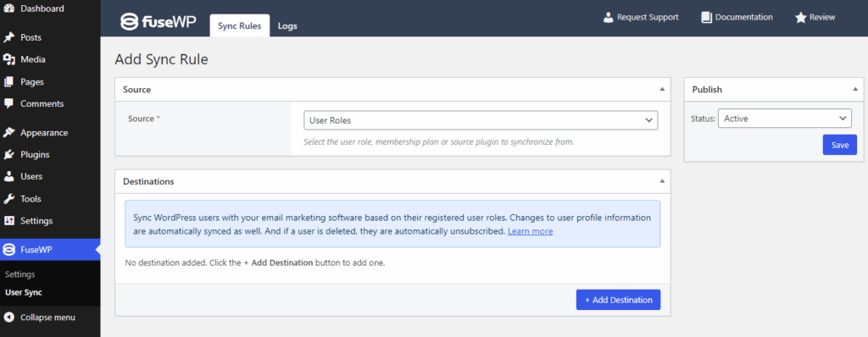This screenshot has width=868, height=337.
Task: Click the Collapse menu arrow icon
Action: (x=8, y=318)
